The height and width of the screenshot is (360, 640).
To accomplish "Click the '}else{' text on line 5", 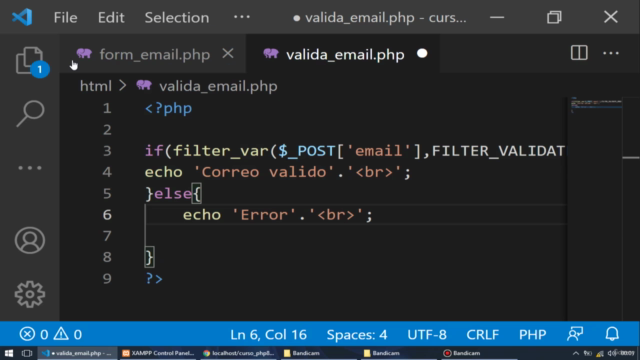I will click(x=173, y=193).
